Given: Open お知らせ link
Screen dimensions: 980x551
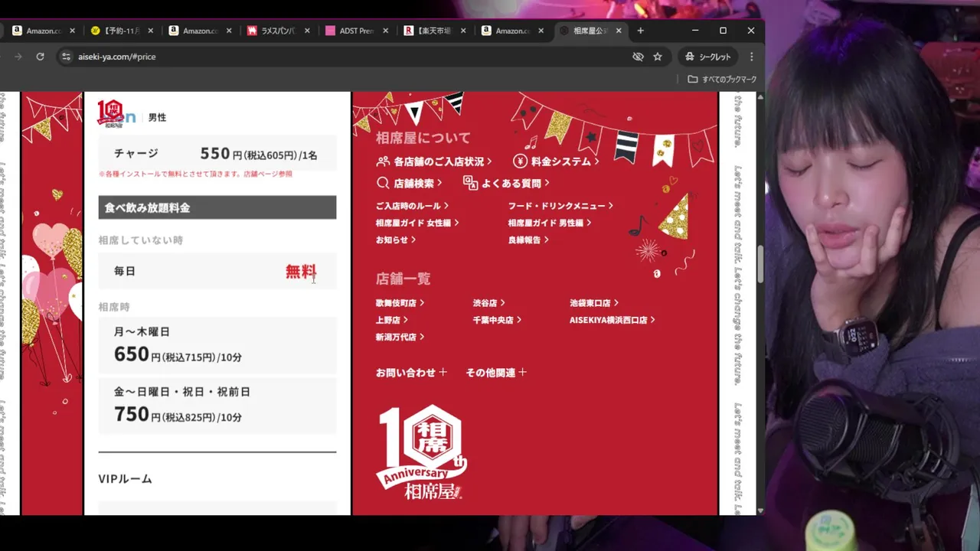Looking at the screenshot, I should click(396, 240).
